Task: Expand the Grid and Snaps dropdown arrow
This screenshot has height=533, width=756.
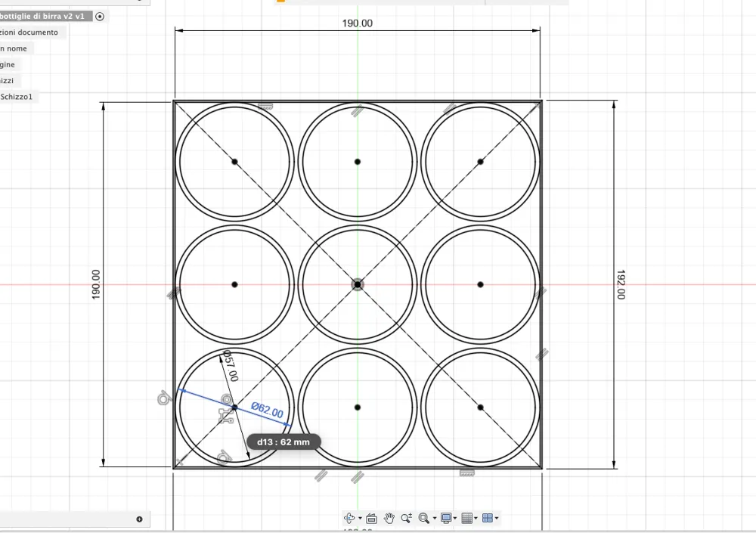Action: (476, 519)
